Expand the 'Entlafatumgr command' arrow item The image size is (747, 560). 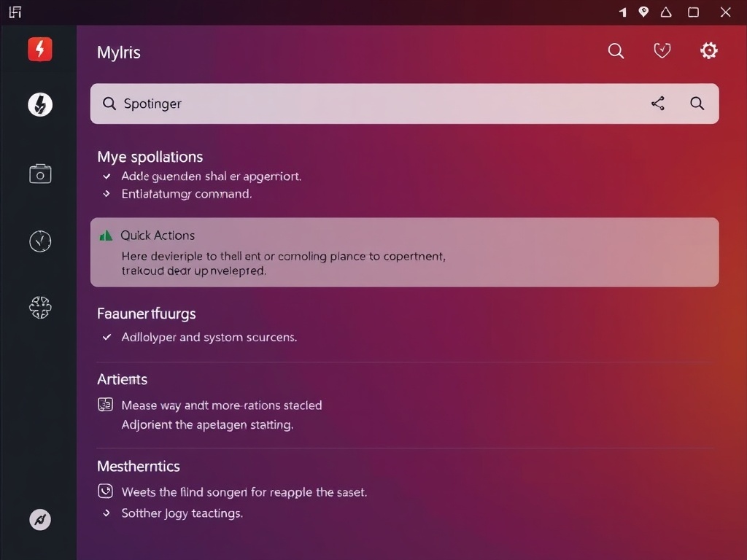tap(107, 194)
